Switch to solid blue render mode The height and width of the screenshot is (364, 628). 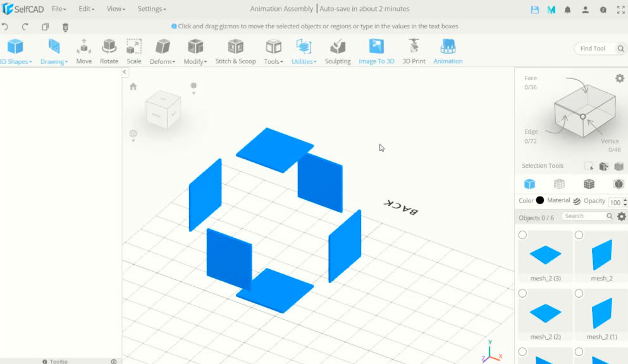click(529, 184)
